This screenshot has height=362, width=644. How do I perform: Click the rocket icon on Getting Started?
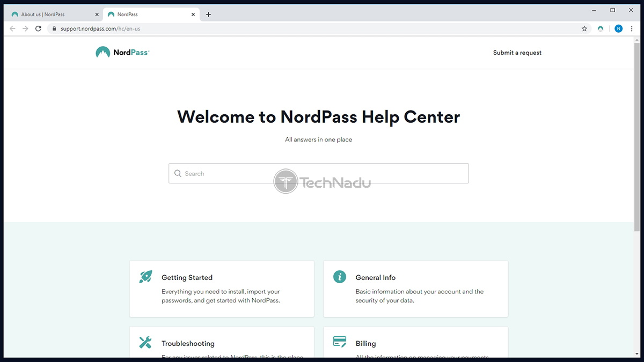tap(145, 277)
